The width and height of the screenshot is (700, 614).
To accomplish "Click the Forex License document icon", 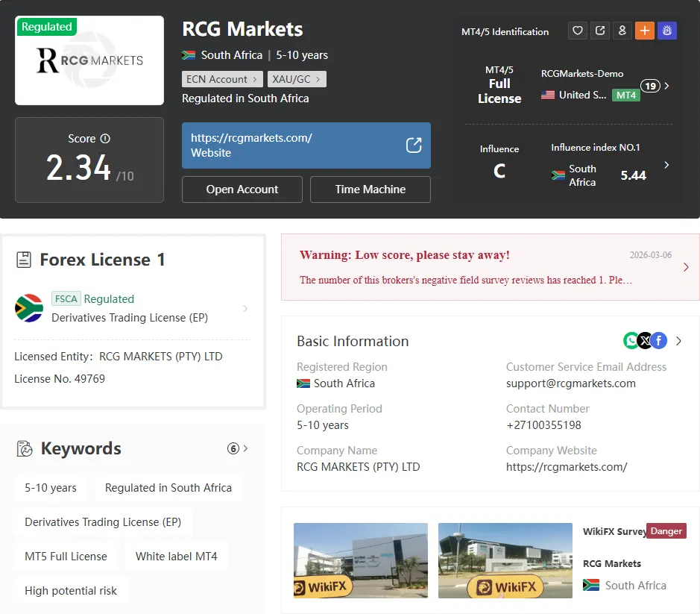I will point(24,260).
